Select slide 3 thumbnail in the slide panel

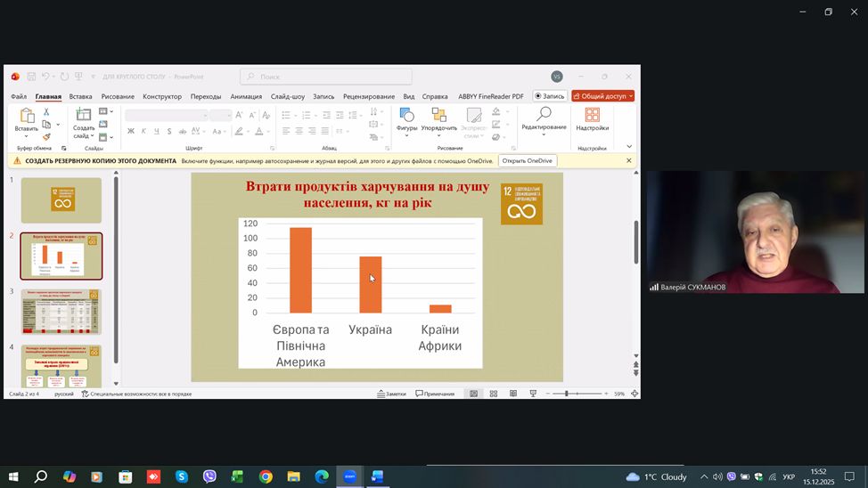tap(61, 312)
